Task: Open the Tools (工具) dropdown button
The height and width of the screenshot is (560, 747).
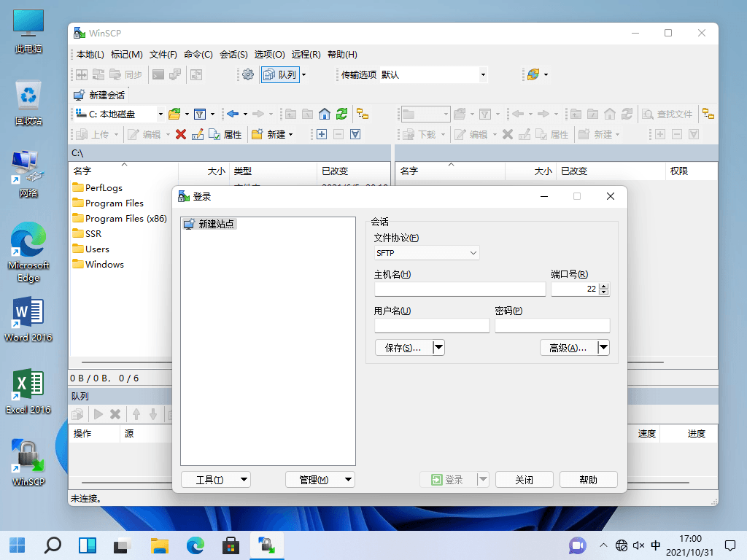Action: pos(216,480)
